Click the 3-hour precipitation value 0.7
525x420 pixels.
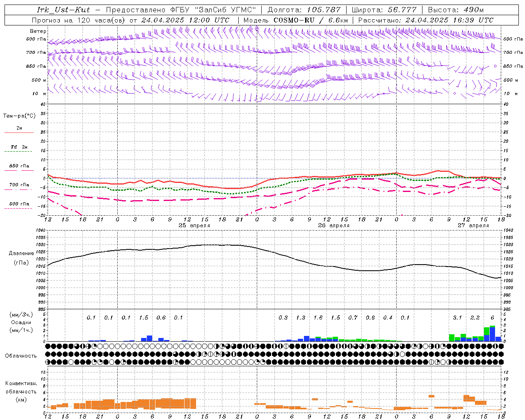(353, 317)
